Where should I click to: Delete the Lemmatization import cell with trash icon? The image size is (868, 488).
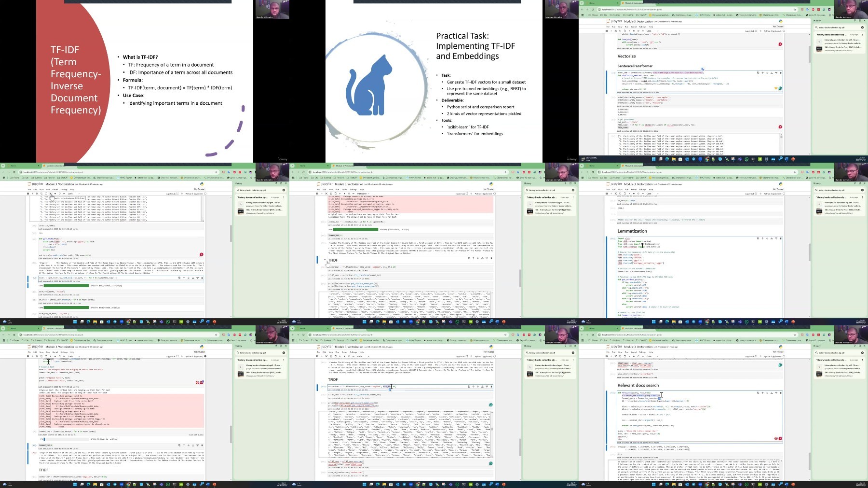781,238
